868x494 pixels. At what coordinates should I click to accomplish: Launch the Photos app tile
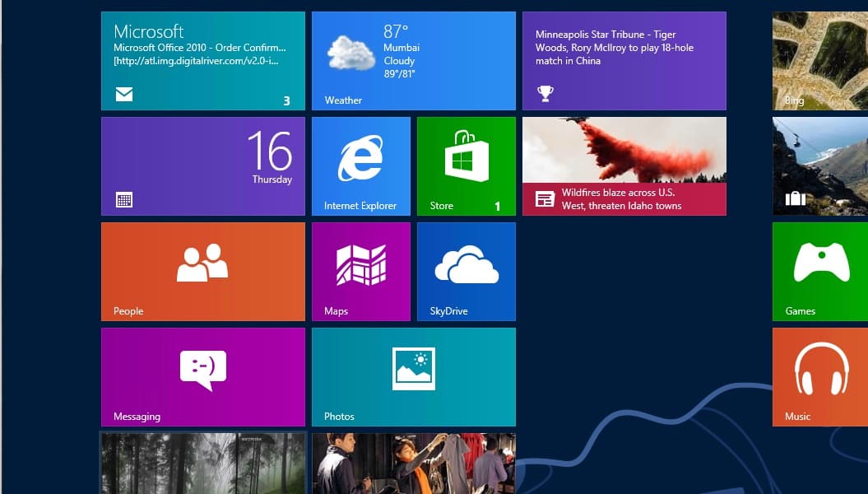pos(413,377)
